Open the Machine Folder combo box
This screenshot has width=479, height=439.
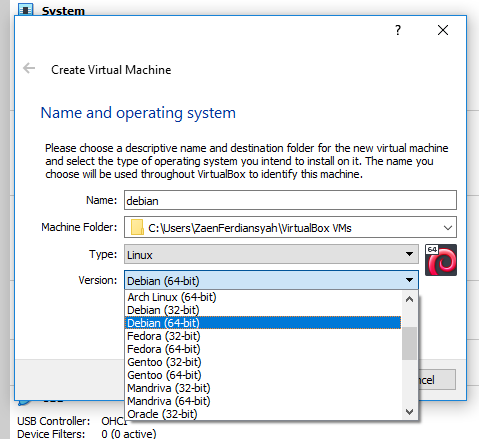(290, 227)
